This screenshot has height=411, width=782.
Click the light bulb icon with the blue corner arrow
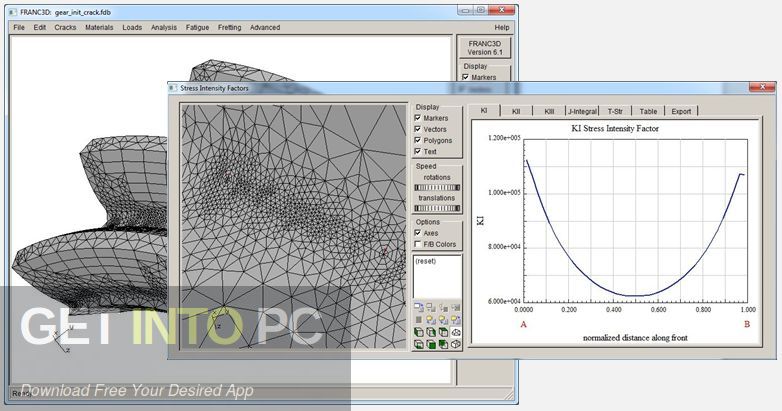coord(456,319)
